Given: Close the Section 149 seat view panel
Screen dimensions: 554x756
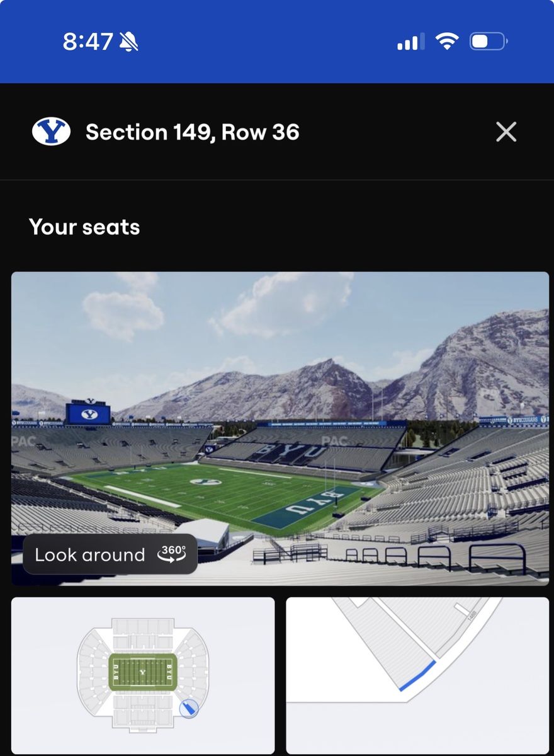Looking at the screenshot, I should pyautogui.click(x=506, y=132).
